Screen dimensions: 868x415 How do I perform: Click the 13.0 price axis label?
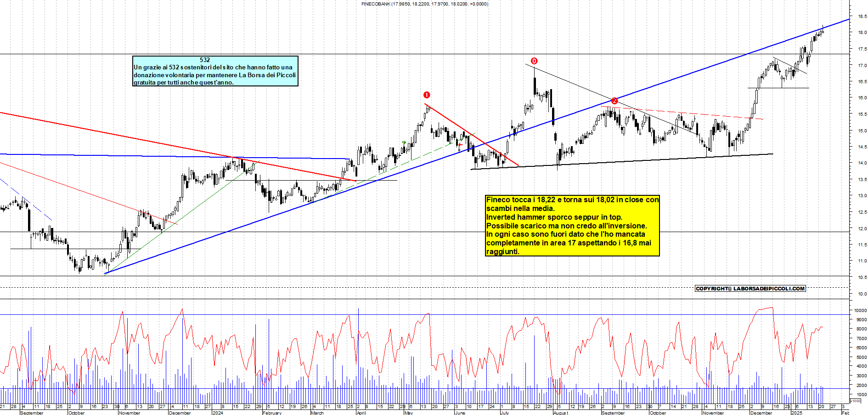click(862, 196)
